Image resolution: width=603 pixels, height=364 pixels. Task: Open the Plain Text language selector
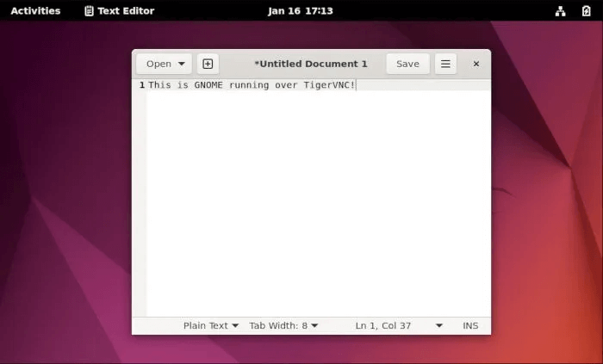tap(211, 325)
